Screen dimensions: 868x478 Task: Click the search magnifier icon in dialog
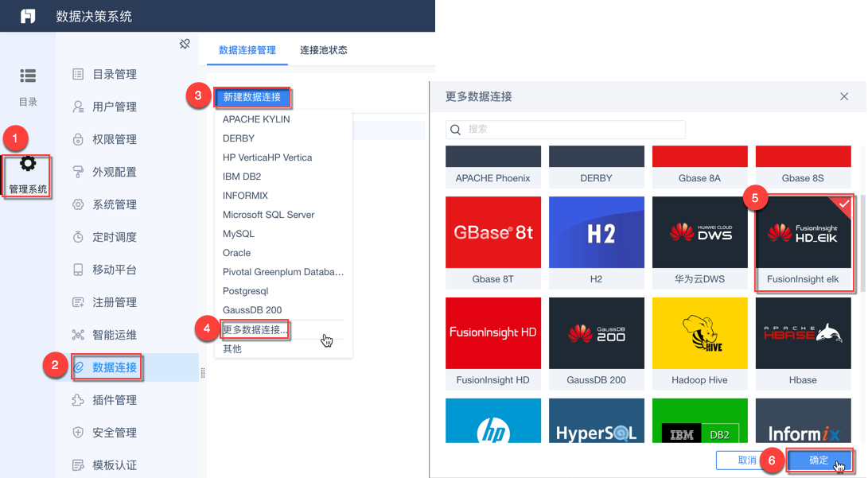click(x=456, y=130)
